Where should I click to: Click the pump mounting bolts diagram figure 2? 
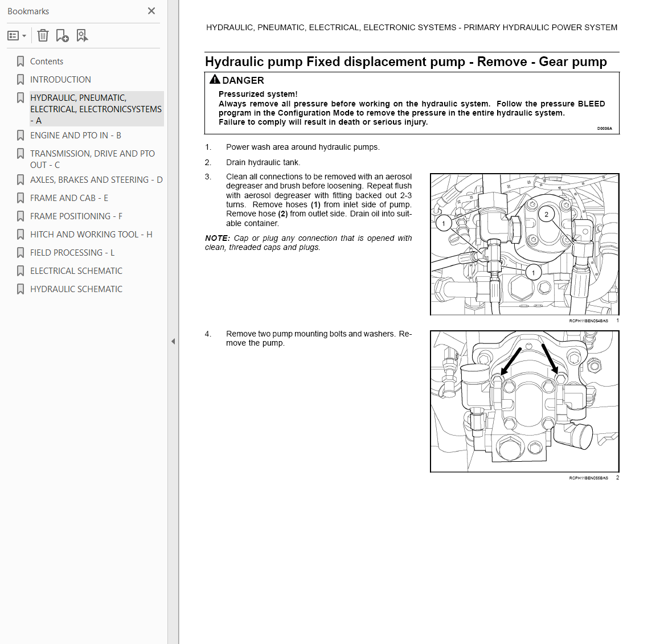524,401
